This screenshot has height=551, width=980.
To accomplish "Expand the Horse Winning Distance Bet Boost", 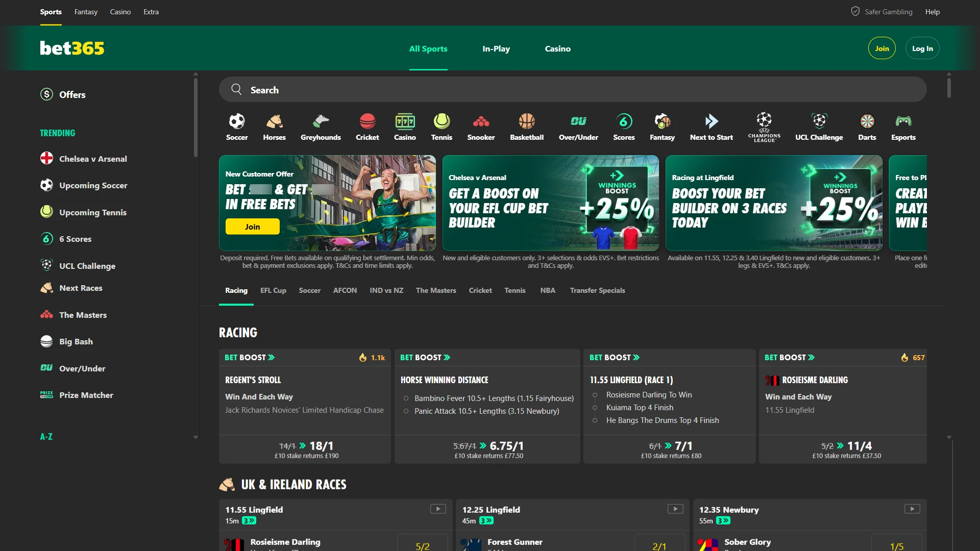I will 425,357.
